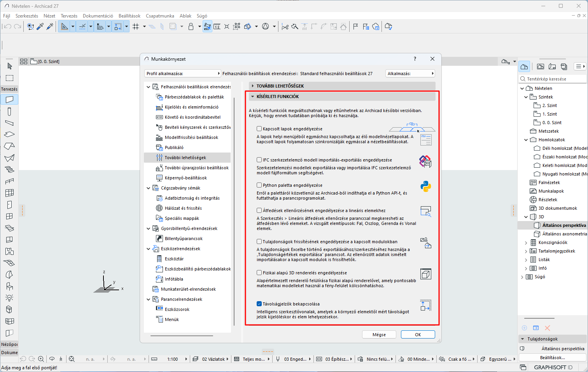Expand the TOVÁBBI LEHETŐSÉGEK section header
This screenshot has width=588, height=372.
point(342,86)
